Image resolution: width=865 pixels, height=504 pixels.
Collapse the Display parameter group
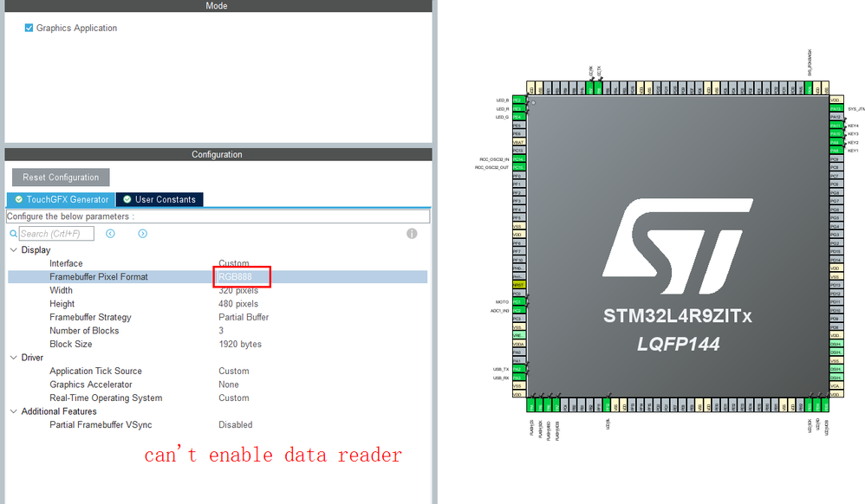tap(14, 249)
